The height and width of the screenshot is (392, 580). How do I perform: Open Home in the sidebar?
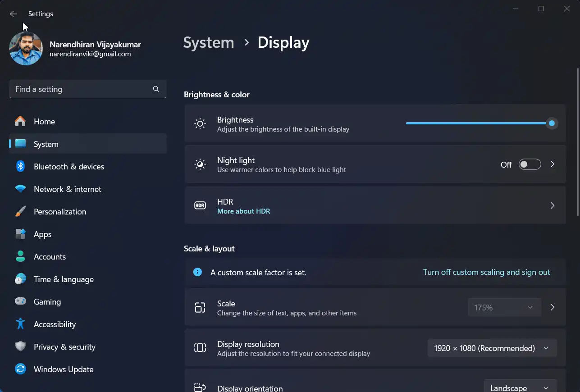coord(88,121)
